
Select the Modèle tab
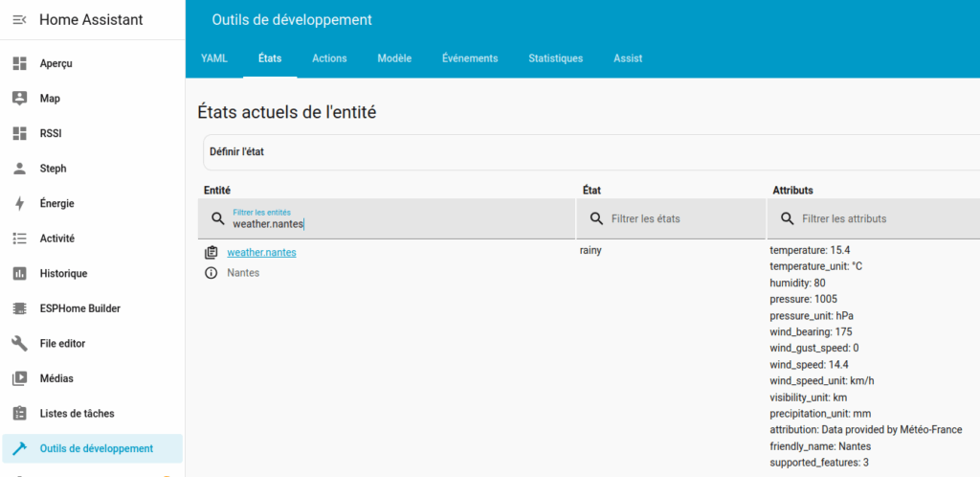(394, 58)
